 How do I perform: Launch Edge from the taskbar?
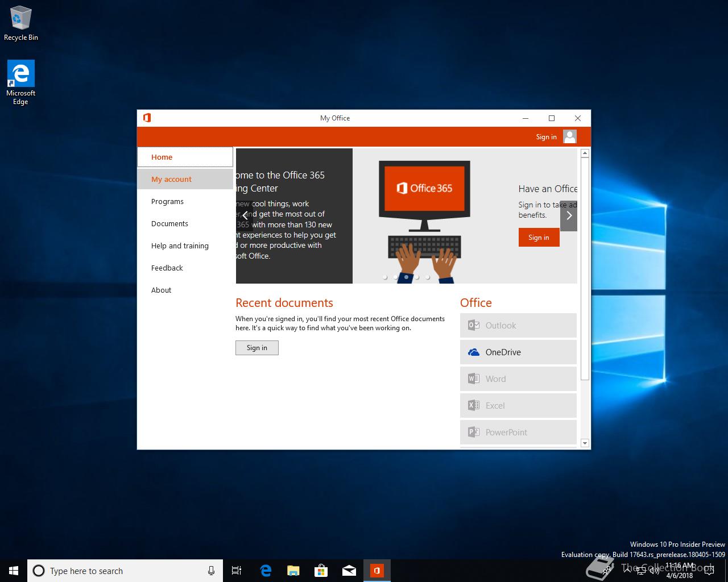266,571
